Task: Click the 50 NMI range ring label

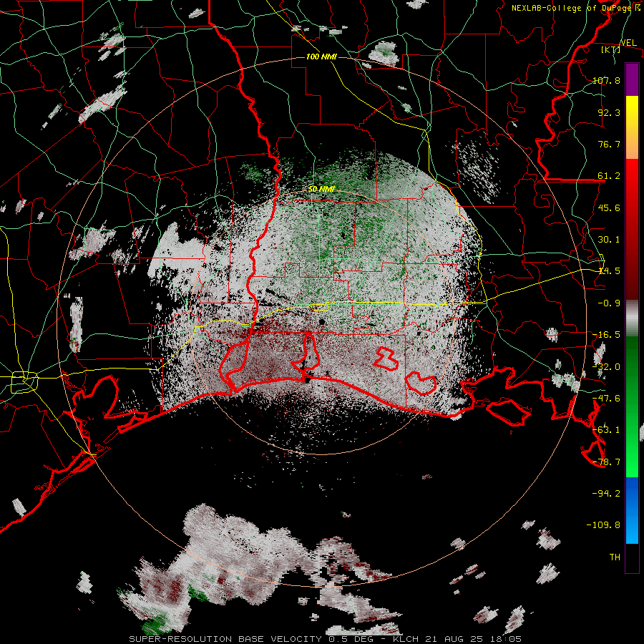Action: pos(321,190)
